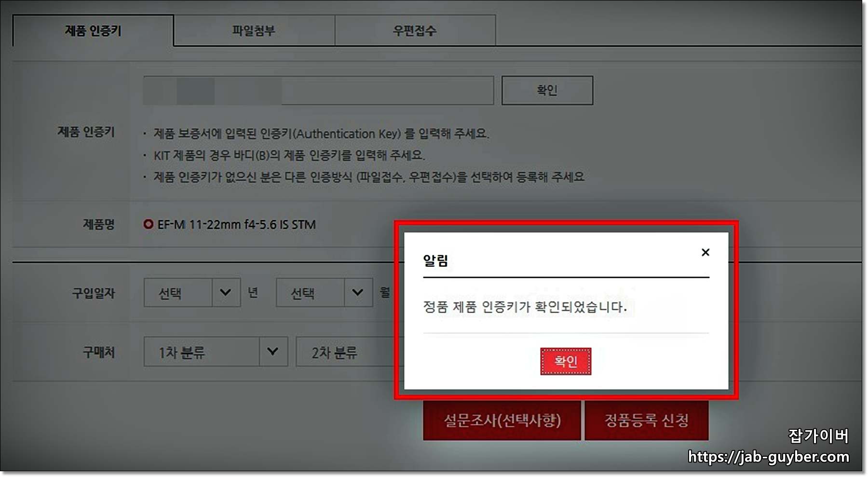Screen dimensions: 868x477
Task: Close the 알림 dialog with the X icon
Action: tap(705, 252)
